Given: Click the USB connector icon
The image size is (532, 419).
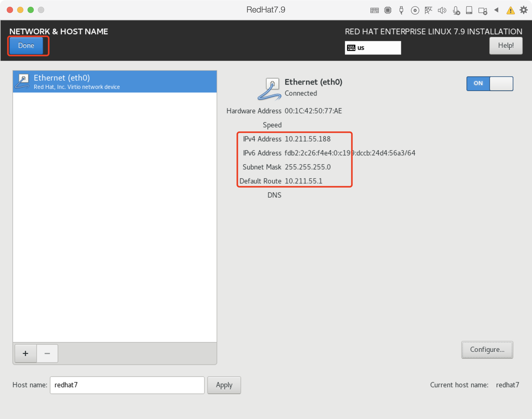Looking at the screenshot, I should [401, 10].
